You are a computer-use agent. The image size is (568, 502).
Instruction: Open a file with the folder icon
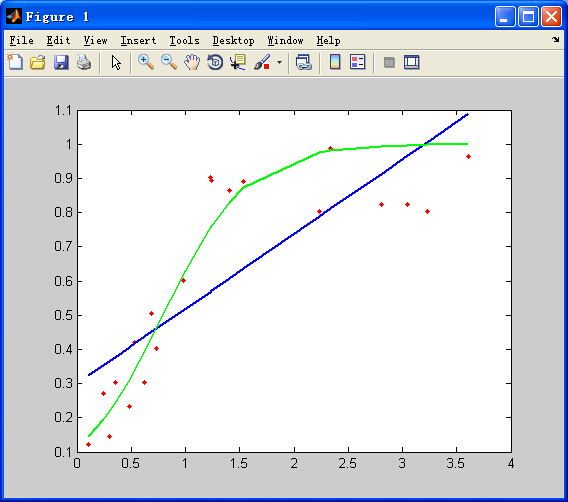[x=38, y=63]
